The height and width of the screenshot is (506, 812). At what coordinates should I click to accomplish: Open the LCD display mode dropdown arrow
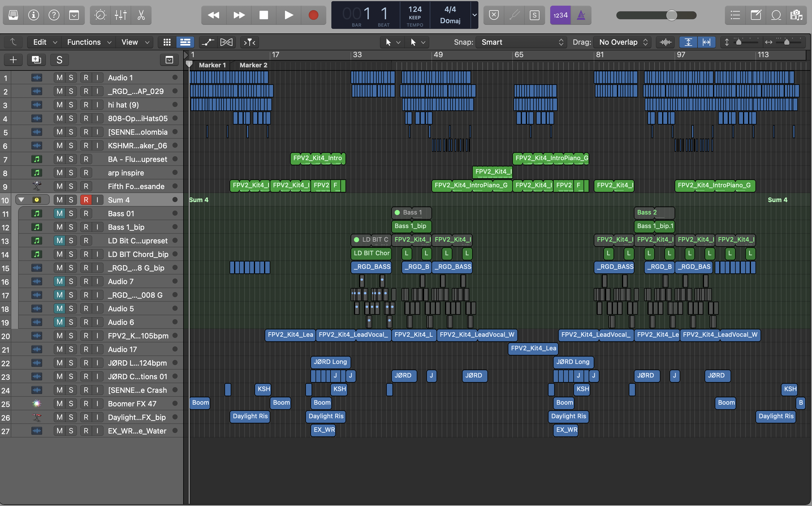[x=474, y=15]
